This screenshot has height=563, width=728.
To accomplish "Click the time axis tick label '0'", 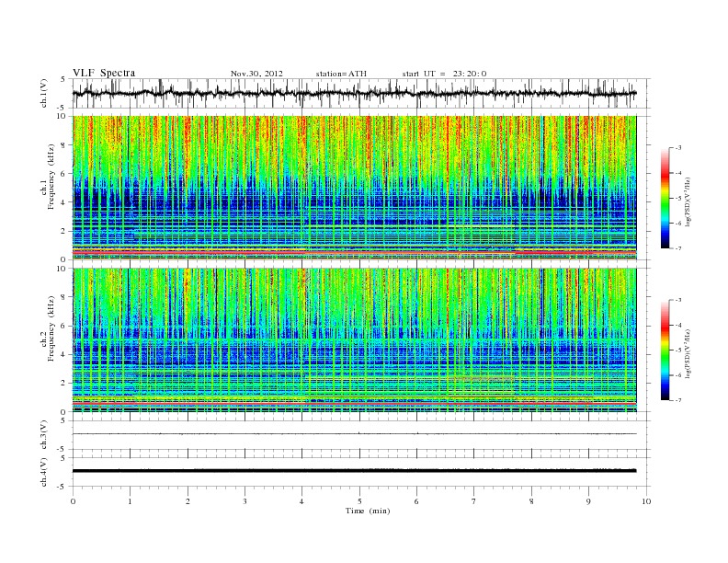I will click(x=73, y=501).
